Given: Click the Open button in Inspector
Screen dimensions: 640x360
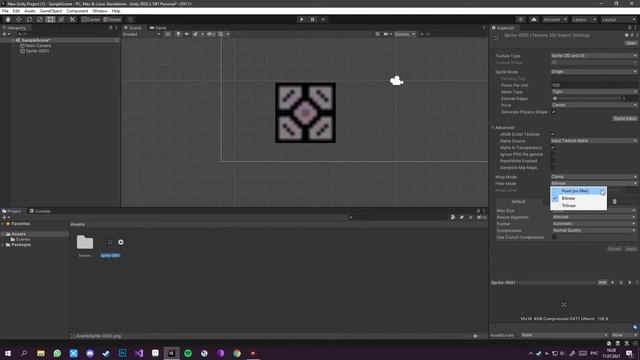Looking at the screenshot, I should [x=631, y=43].
